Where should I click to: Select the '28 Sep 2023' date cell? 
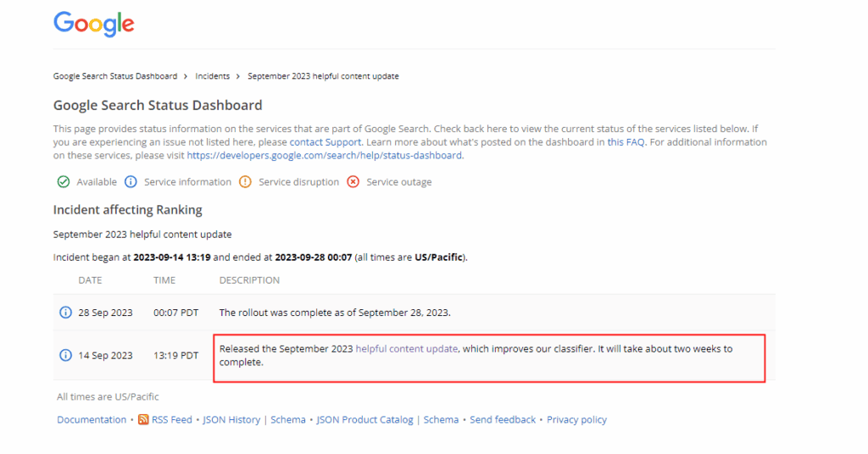(106, 313)
